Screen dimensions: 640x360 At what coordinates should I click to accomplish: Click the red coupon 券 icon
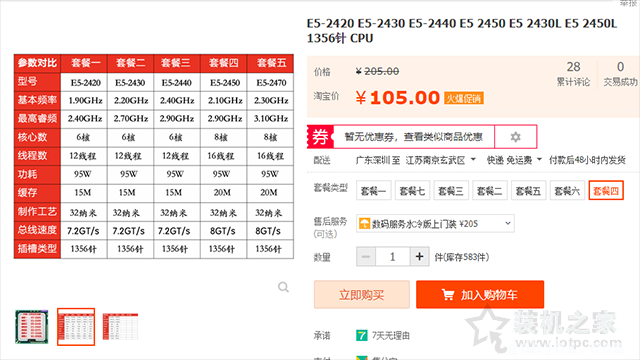(x=320, y=137)
